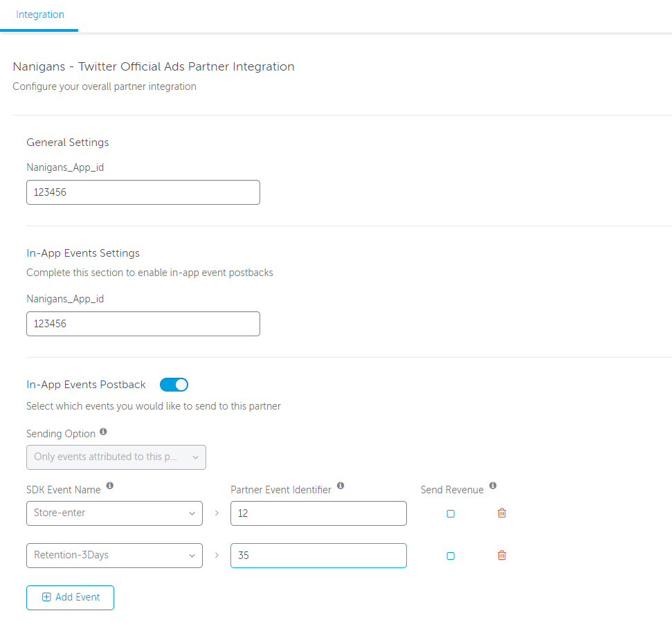This screenshot has height=631, width=672.
Task: Disable the In-App Events Postback toggle
Action: click(174, 385)
